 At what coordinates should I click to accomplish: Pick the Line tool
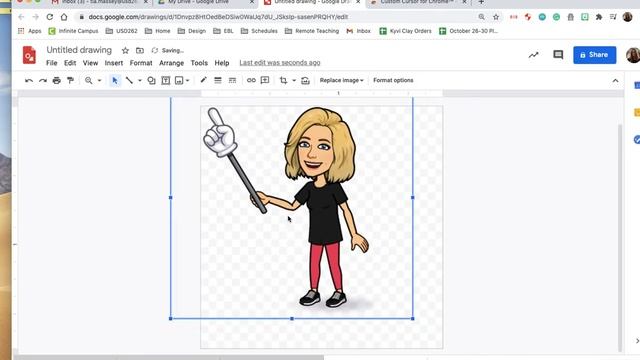pos(129,80)
